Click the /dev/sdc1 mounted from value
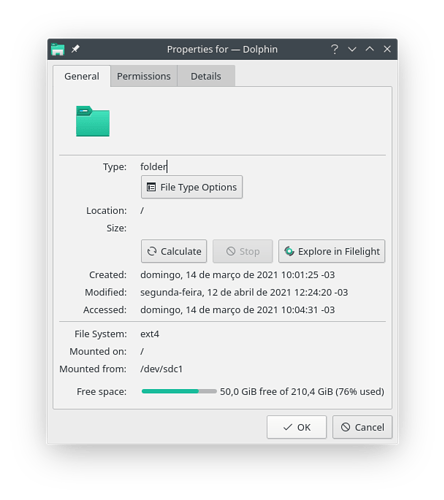This screenshot has width=444, height=500. [x=162, y=369]
